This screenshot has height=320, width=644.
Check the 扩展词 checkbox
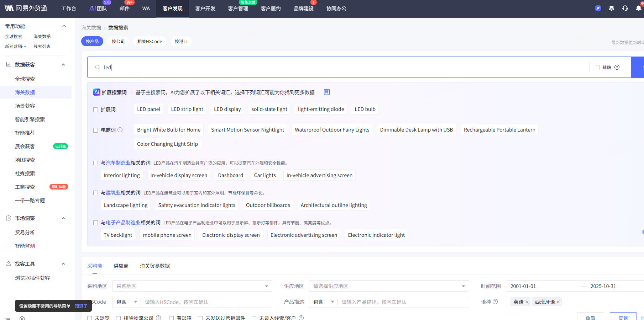(95, 110)
